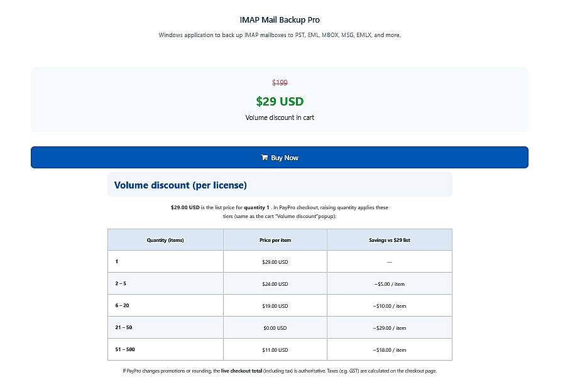Click the '−$29.00 / item' savings cell
The height and width of the screenshot is (392, 575).
tap(390, 327)
